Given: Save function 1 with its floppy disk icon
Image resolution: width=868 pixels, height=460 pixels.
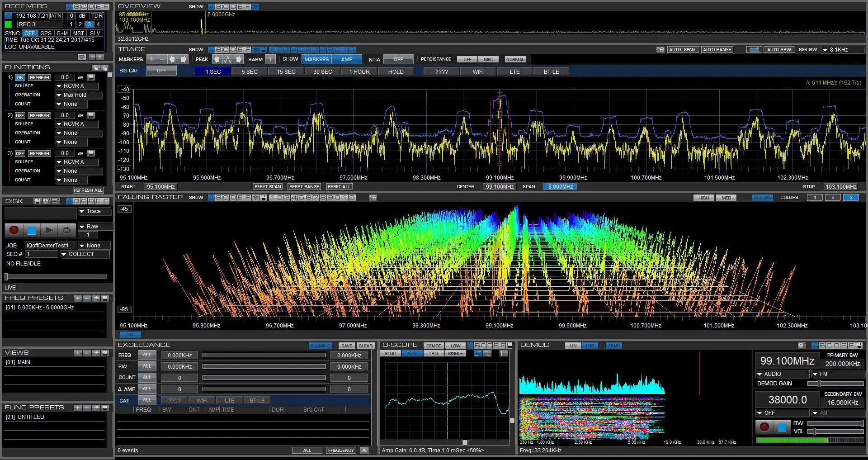Looking at the screenshot, I should coord(91,77).
